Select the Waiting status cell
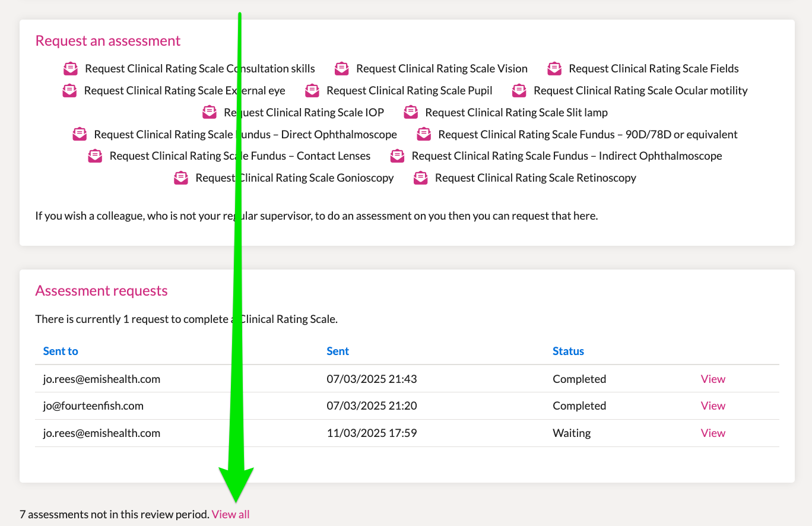This screenshot has height=526, width=812. coord(572,433)
